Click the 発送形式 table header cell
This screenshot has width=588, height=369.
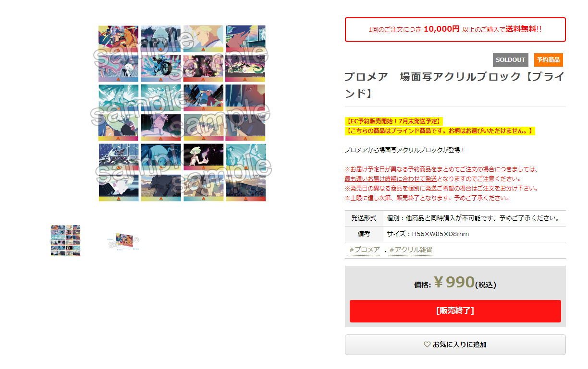point(364,218)
